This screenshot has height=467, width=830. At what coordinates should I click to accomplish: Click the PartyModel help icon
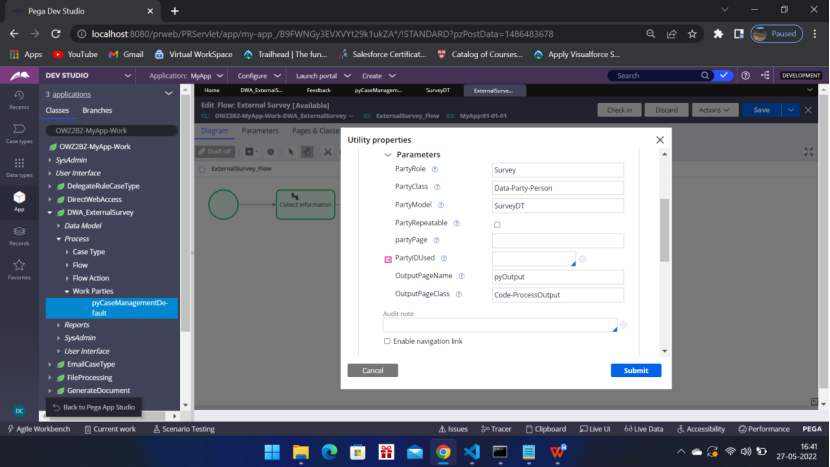[440, 205]
